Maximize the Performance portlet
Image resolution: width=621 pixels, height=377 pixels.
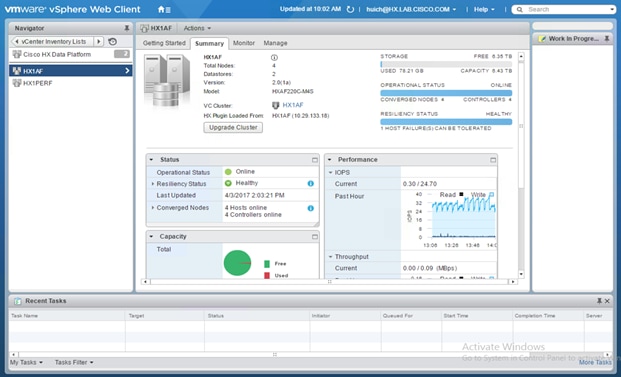tap(493, 160)
